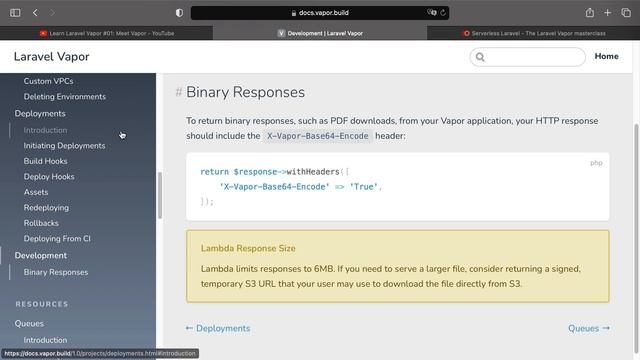Click the translate icon in address bar
640x360 pixels.
coord(432,13)
